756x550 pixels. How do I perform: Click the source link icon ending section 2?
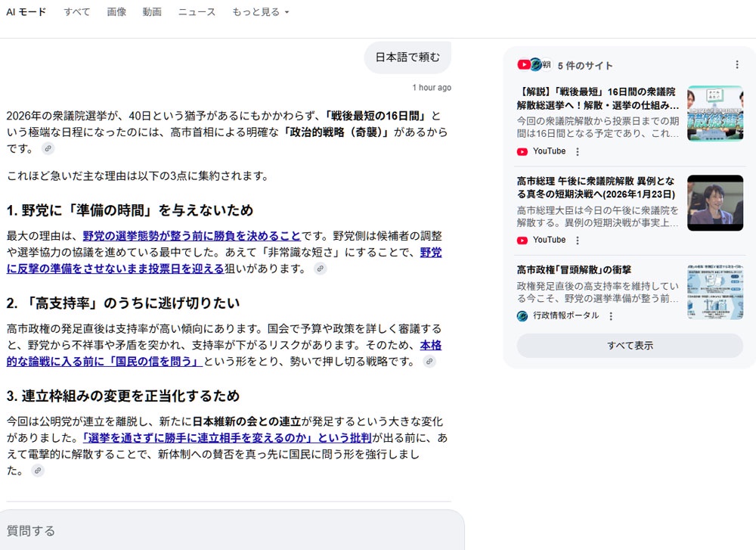coord(429,362)
